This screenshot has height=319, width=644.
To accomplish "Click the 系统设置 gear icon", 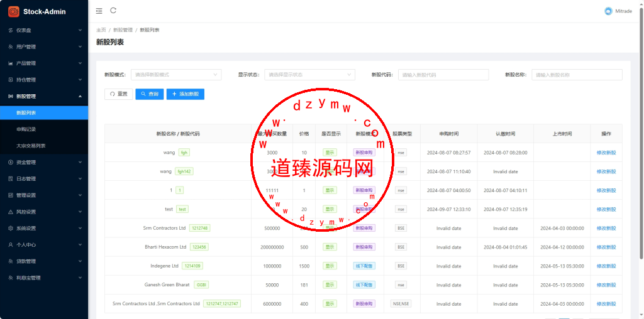I will click(11, 229).
